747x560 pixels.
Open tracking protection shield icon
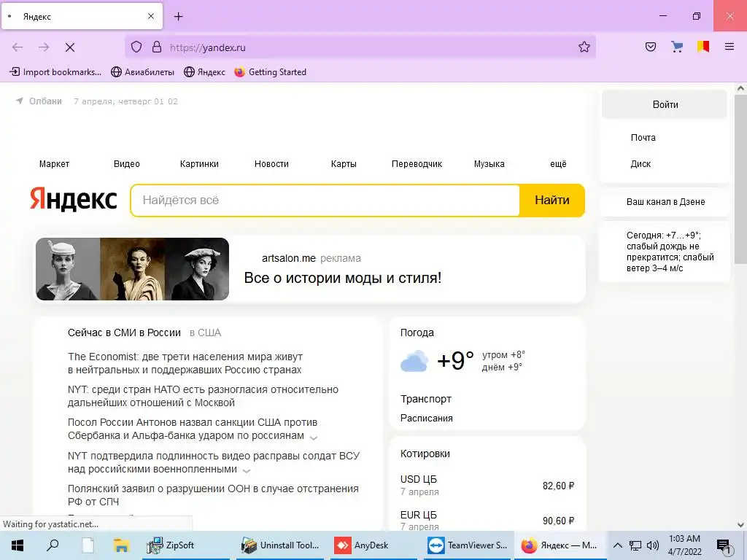coord(136,47)
